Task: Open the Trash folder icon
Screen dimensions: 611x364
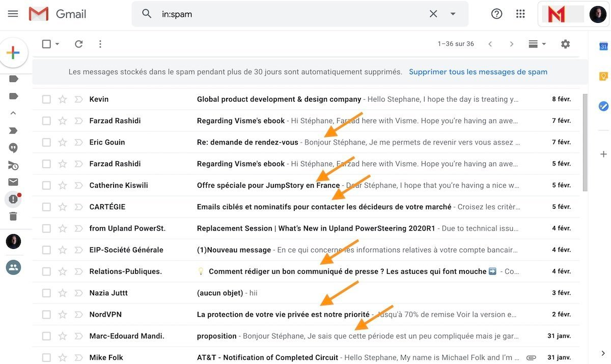Action: [x=13, y=216]
